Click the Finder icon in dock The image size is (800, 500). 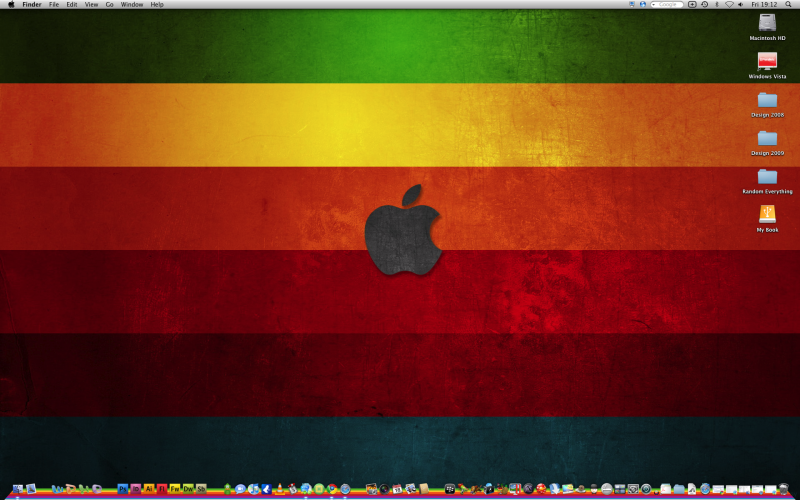[x=17, y=489]
